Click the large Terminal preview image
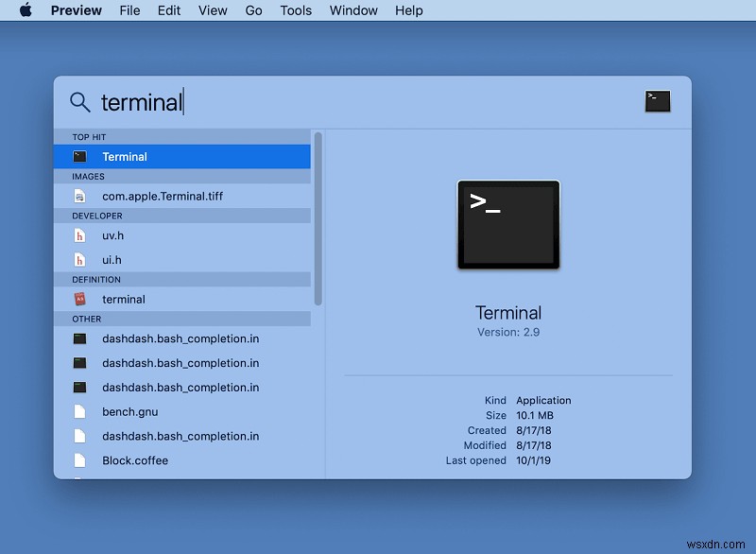 point(508,224)
